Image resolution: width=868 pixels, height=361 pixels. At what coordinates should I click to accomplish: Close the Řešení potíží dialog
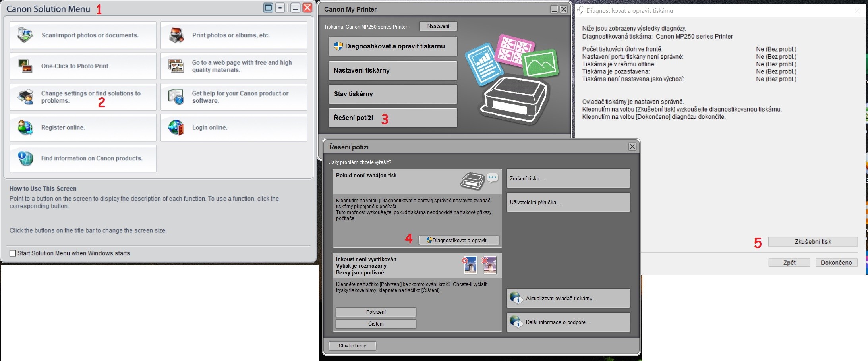click(x=632, y=147)
